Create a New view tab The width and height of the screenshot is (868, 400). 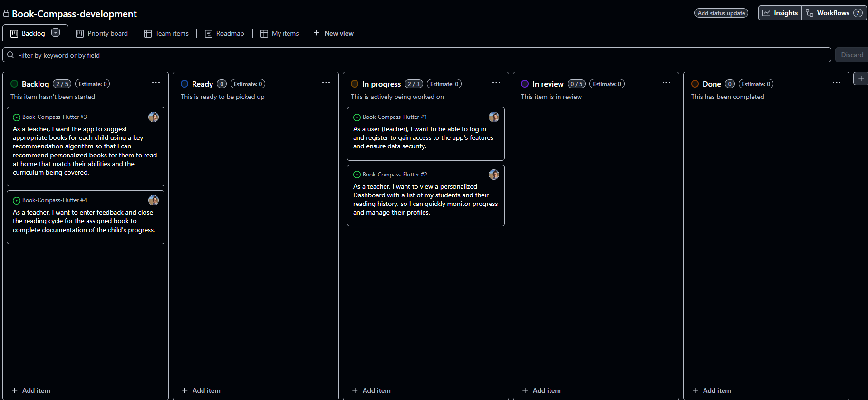pos(333,33)
